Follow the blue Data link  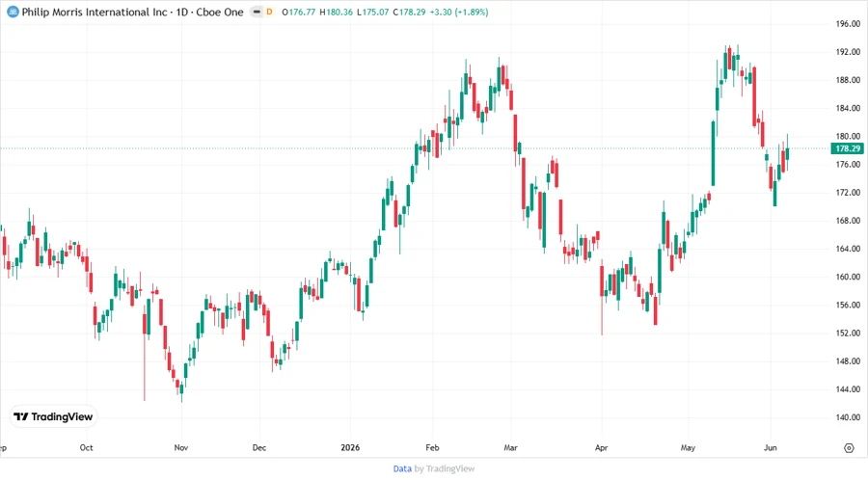pyautogui.click(x=402, y=469)
